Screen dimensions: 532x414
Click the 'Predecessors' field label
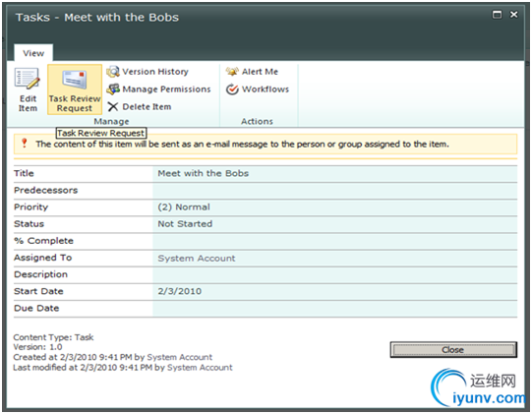[x=46, y=190]
